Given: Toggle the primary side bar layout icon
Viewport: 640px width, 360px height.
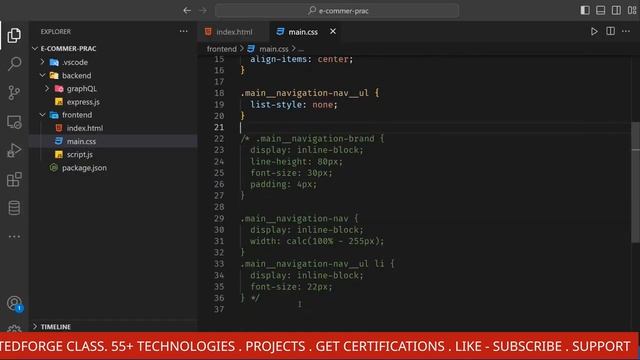Looking at the screenshot, I should coord(585,10).
